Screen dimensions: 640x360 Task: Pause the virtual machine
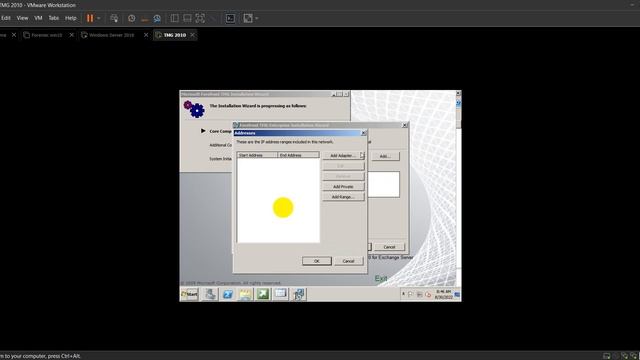(90, 18)
